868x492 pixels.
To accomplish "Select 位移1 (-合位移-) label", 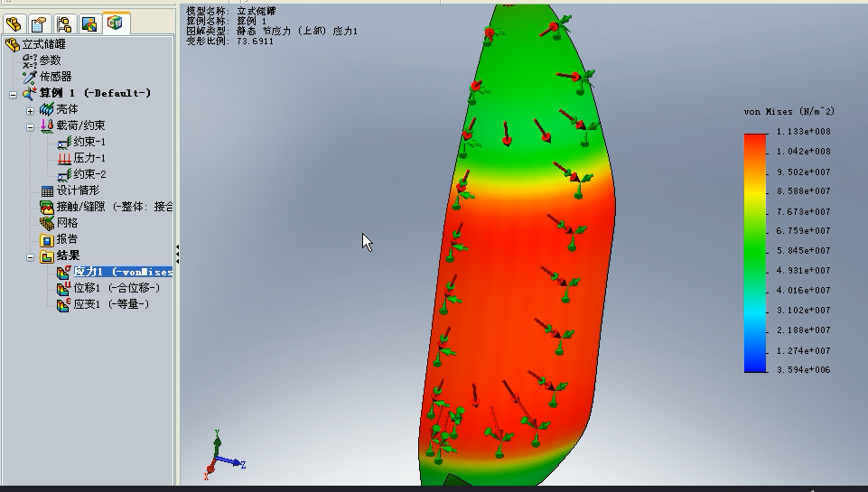I will (x=117, y=288).
